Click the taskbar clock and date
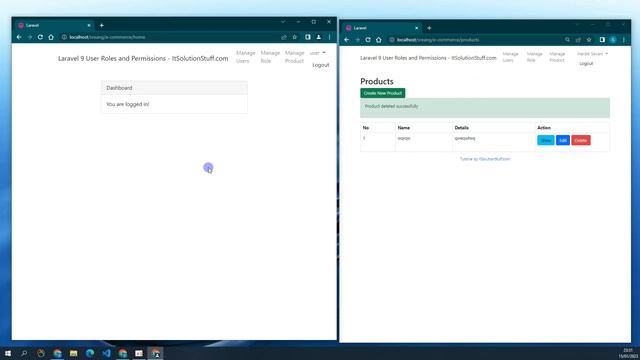The image size is (640, 360). pyautogui.click(x=628, y=353)
